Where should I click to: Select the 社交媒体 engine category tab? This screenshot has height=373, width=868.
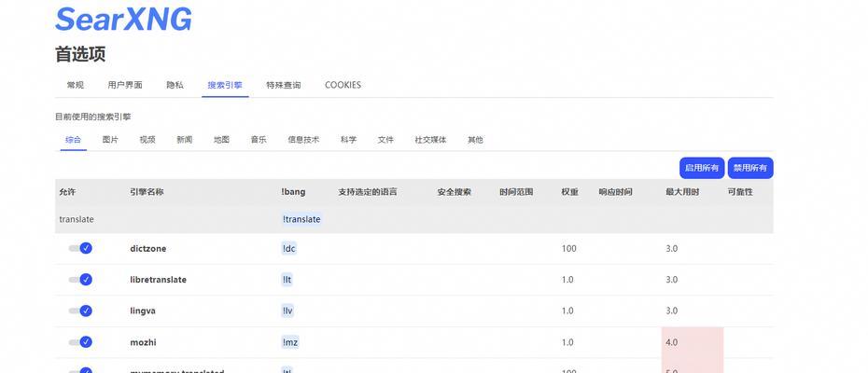430,140
